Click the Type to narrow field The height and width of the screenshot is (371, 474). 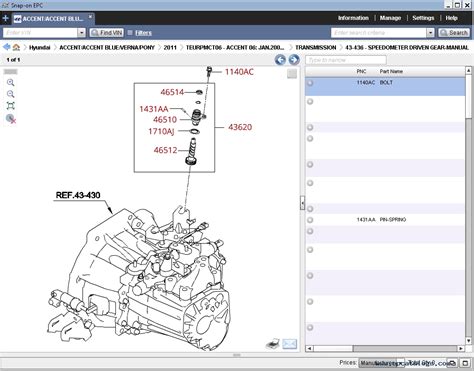(x=346, y=60)
